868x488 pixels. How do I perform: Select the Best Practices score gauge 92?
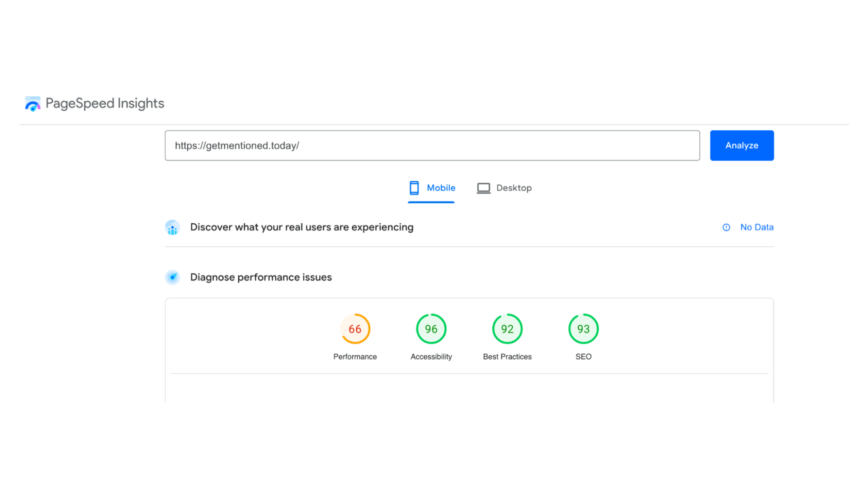pyautogui.click(x=507, y=329)
